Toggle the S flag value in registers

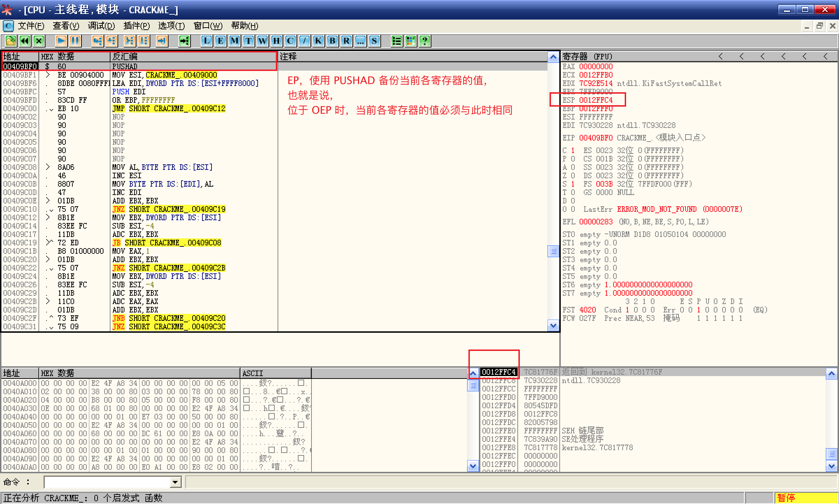[x=573, y=184]
